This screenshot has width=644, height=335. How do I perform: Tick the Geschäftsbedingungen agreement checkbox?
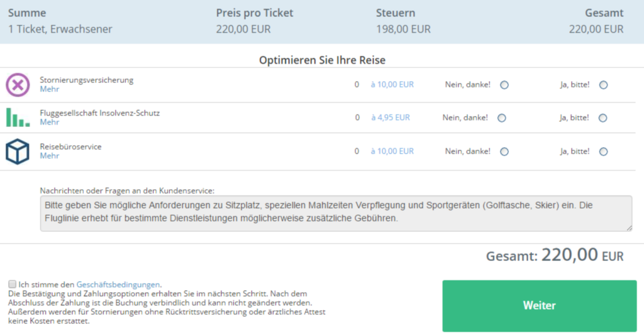[x=13, y=284]
